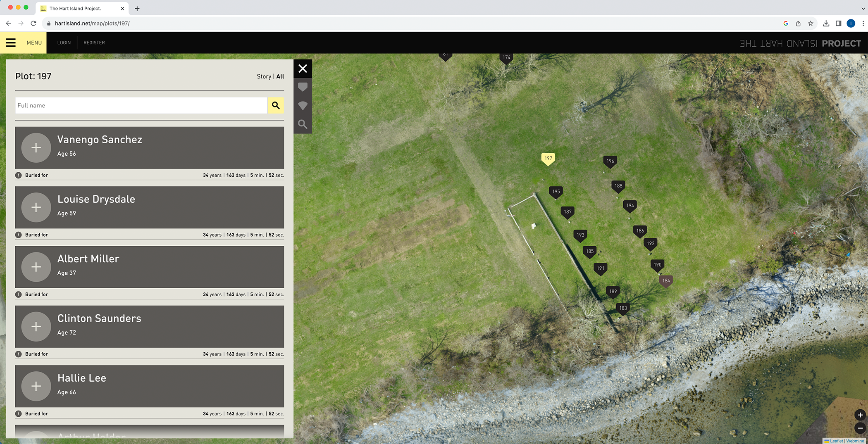
Task: Select the heart-shaped sidebar icon
Action: click(x=303, y=106)
